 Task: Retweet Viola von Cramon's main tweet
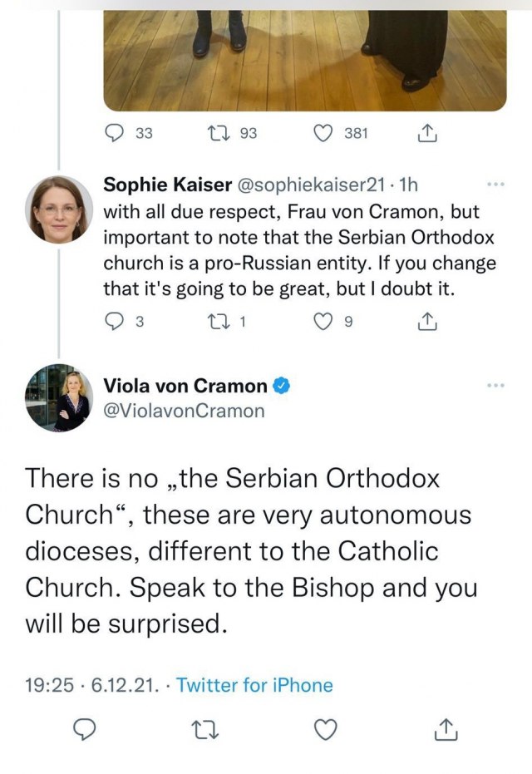(204, 729)
